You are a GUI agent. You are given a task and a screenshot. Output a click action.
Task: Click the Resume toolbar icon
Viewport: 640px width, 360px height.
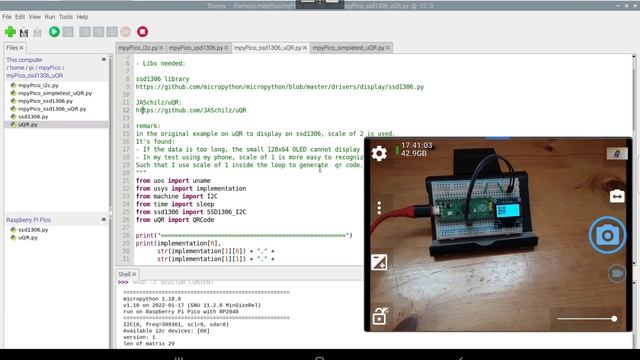[126, 32]
